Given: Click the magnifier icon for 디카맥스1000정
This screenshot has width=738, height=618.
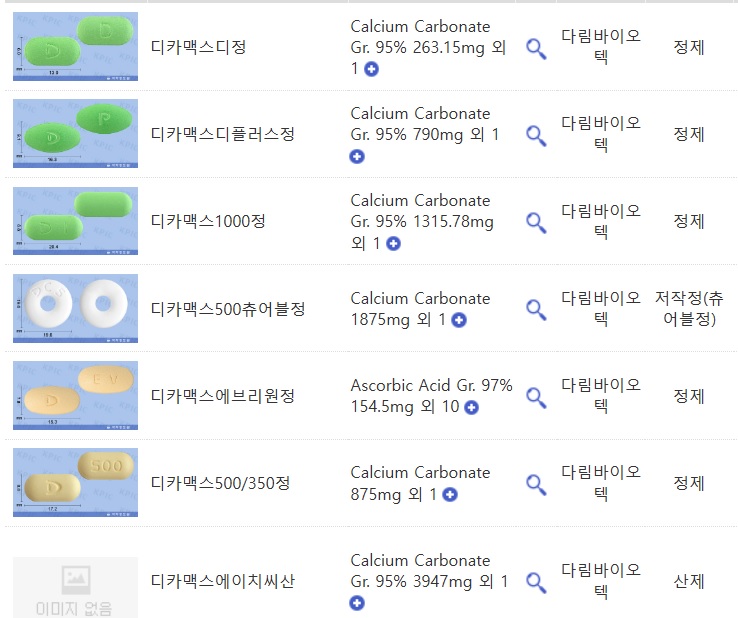Looking at the screenshot, I should 536,223.
